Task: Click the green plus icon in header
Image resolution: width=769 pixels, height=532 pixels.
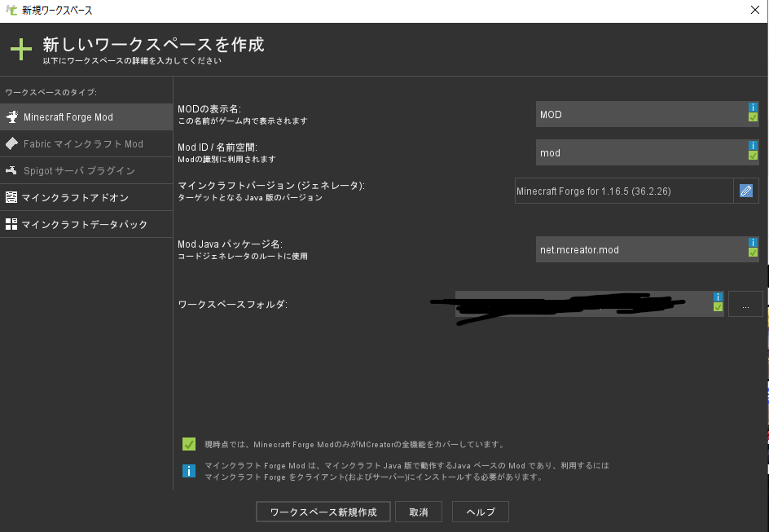Action: point(21,50)
